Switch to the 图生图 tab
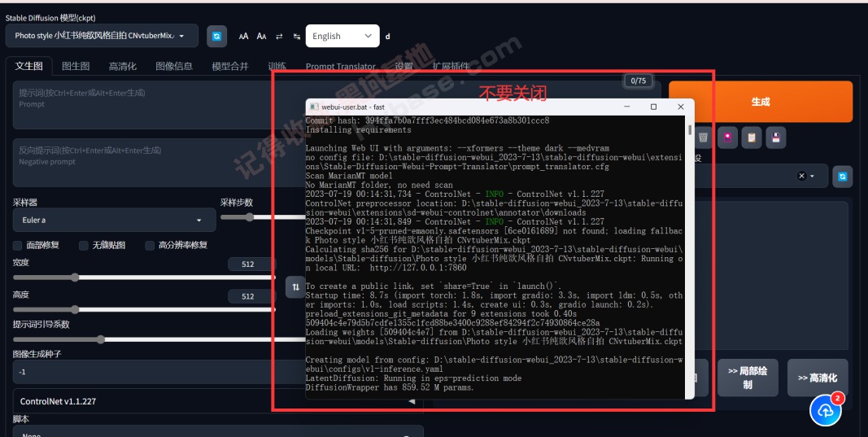 (x=76, y=66)
